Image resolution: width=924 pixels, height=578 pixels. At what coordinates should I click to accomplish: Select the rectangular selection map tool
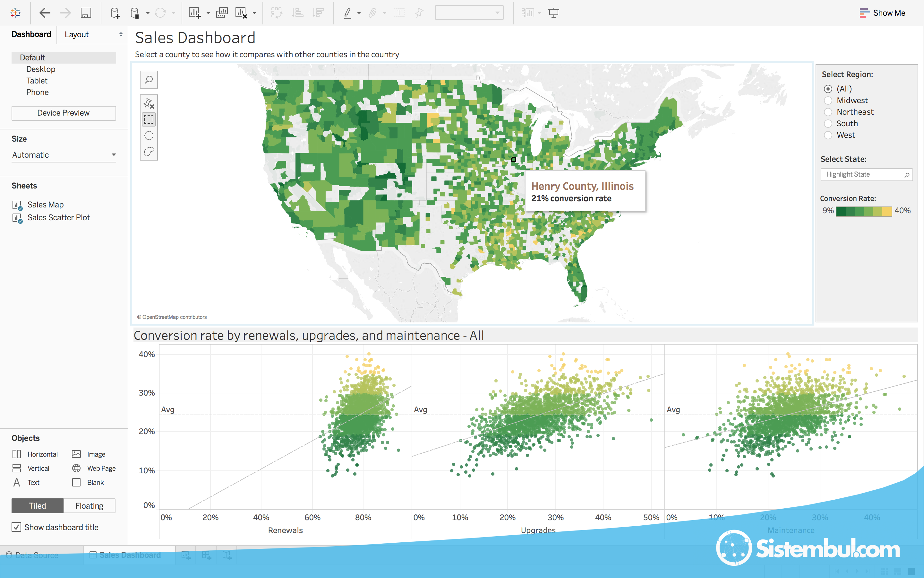click(x=149, y=120)
